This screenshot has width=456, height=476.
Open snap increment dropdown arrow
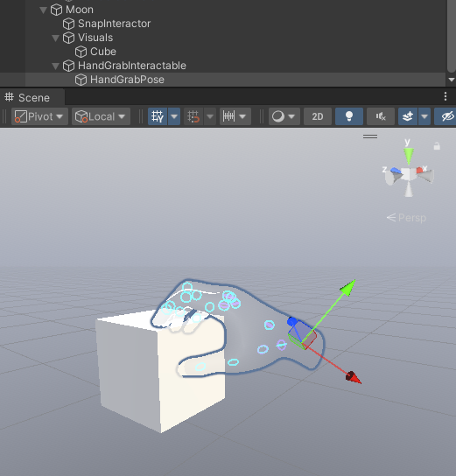point(242,116)
